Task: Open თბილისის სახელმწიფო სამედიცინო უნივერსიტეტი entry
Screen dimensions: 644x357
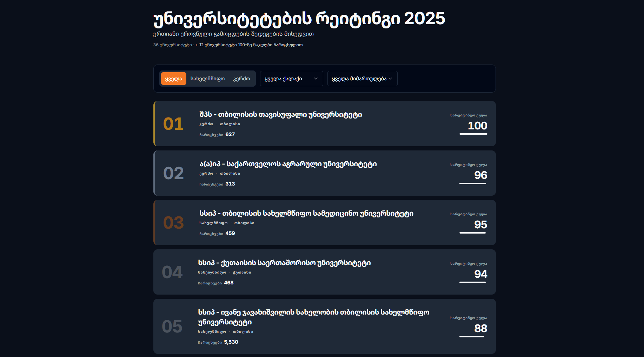Action: [x=306, y=214]
